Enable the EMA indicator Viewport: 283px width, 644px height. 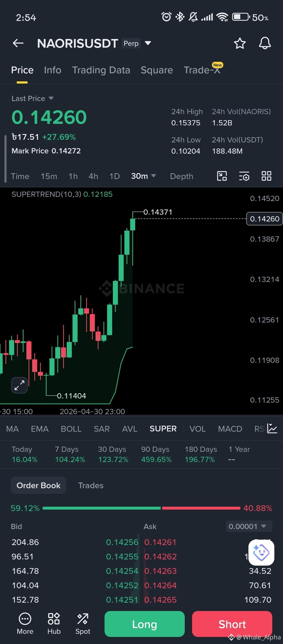click(40, 429)
